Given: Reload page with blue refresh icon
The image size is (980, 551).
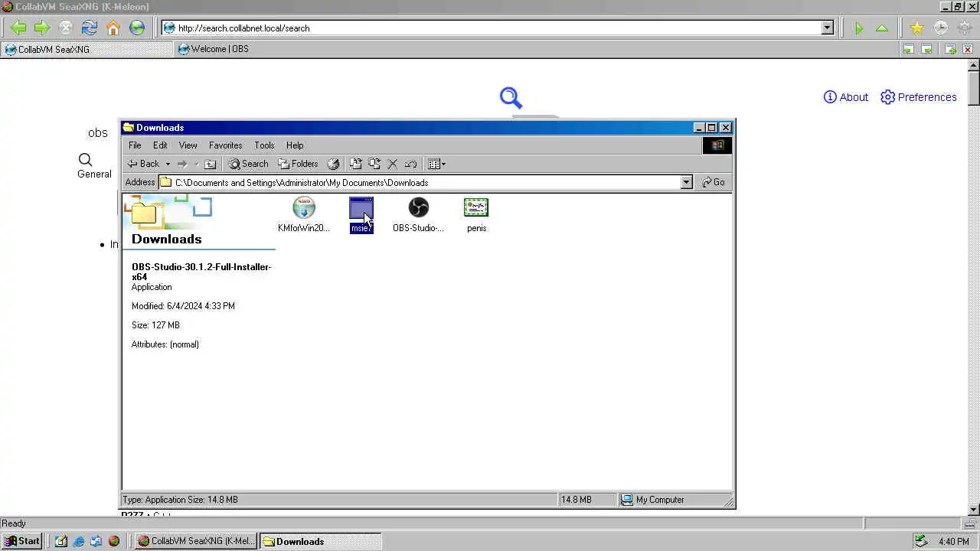Looking at the screenshot, I should point(90,28).
